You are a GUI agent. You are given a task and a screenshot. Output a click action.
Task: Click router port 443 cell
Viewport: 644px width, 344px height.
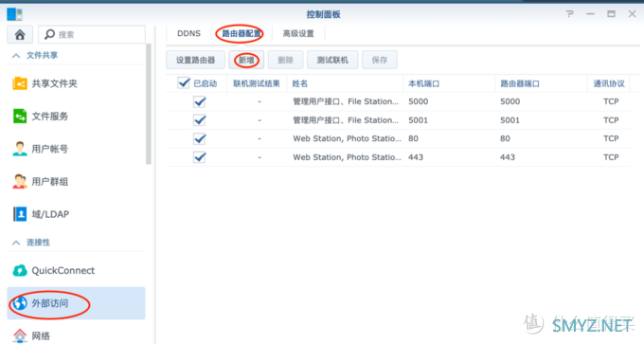tap(508, 157)
